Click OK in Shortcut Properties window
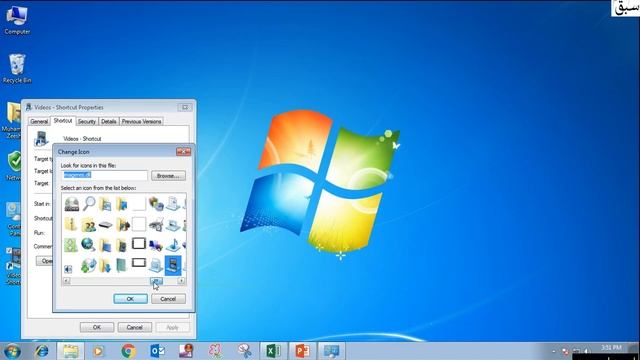Viewport: 640px width, 360px height. click(x=97, y=327)
